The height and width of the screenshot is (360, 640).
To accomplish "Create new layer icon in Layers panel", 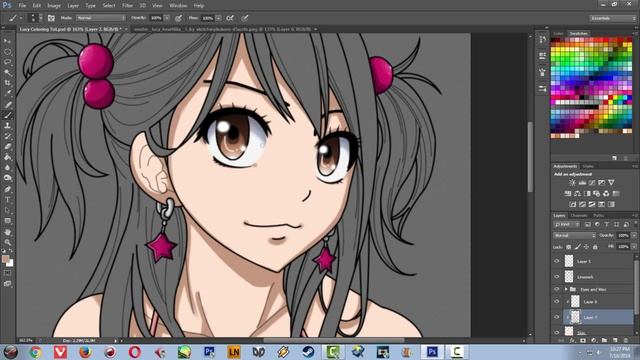I will click(615, 340).
